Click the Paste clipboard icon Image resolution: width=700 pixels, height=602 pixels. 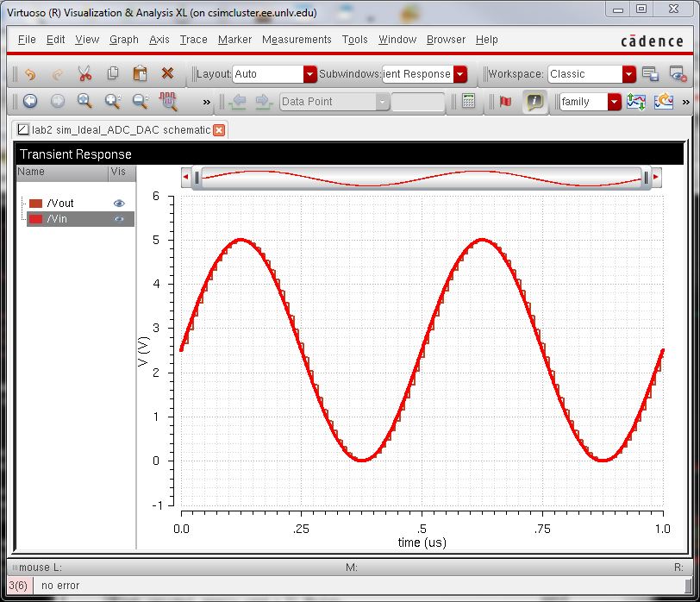[140, 74]
